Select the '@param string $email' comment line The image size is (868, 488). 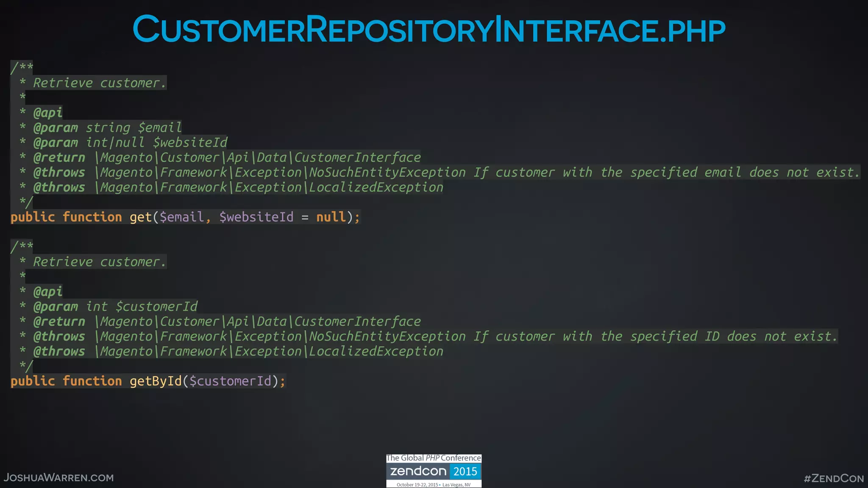101,128
